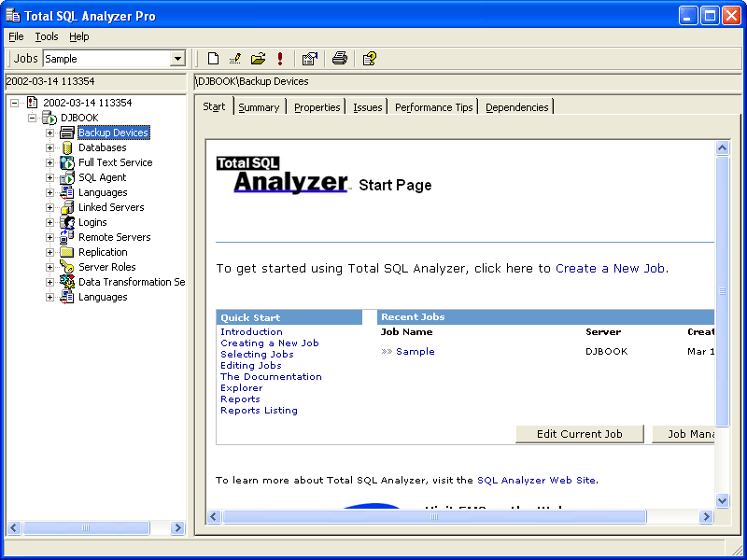This screenshot has height=560, width=747.
Task: Select the Start tab
Action: click(x=214, y=106)
